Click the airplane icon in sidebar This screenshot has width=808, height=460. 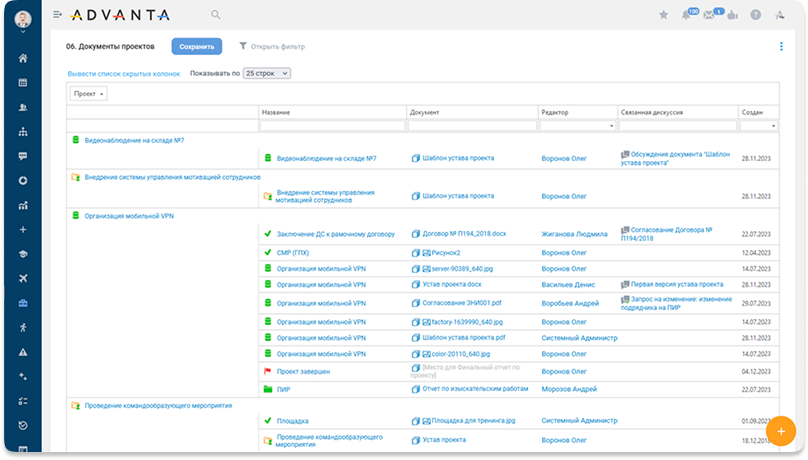pyautogui.click(x=23, y=277)
